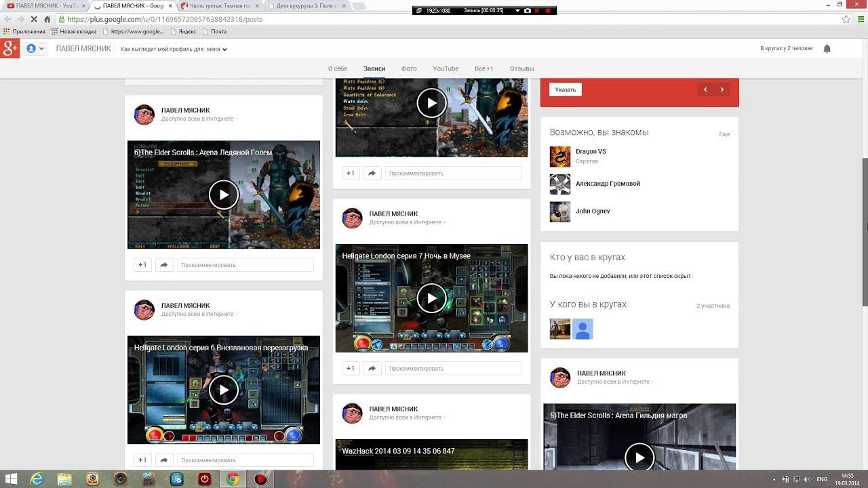Open Александр Громовой's profile link
Viewport: 868px width, 488px height.
[x=608, y=184]
